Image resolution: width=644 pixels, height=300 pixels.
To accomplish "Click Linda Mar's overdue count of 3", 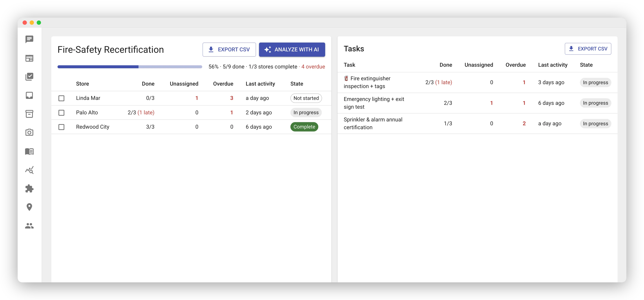I will point(231,98).
